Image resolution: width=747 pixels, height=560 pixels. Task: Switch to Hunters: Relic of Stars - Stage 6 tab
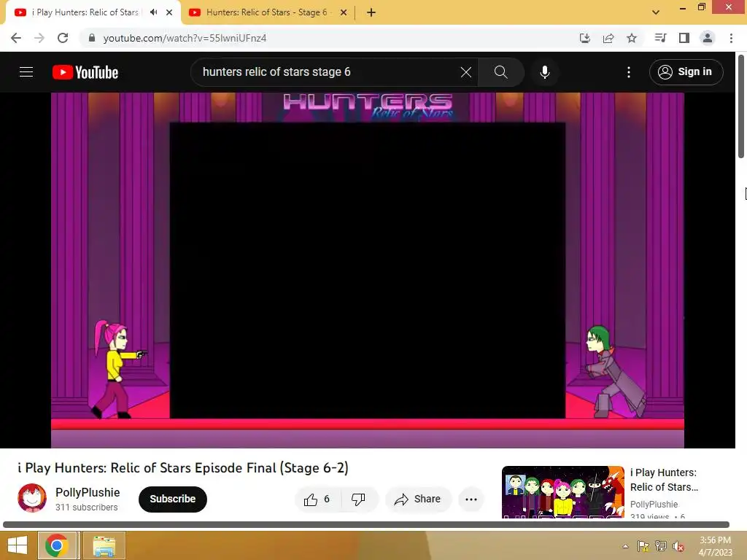pyautogui.click(x=267, y=12)
